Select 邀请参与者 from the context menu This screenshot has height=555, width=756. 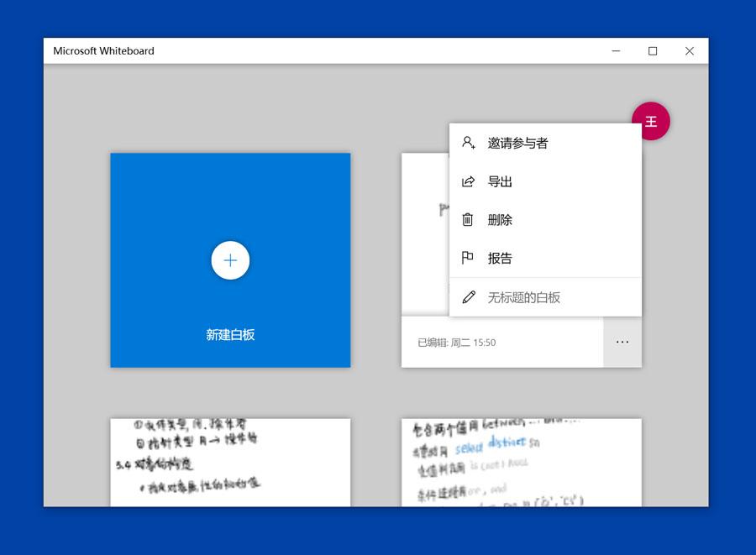point(545,143)
